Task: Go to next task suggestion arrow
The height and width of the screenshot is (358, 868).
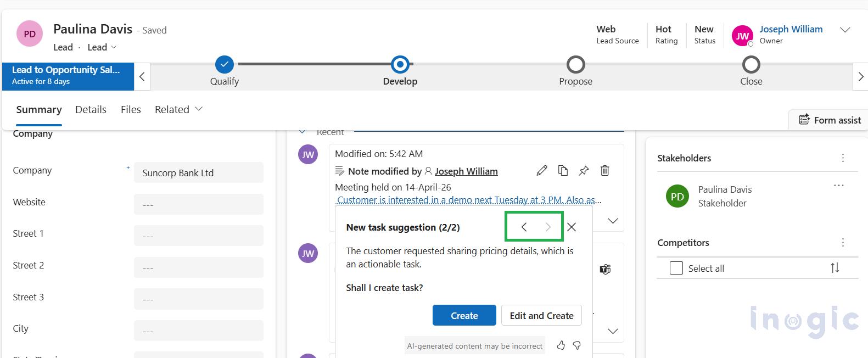Action: 547,227
